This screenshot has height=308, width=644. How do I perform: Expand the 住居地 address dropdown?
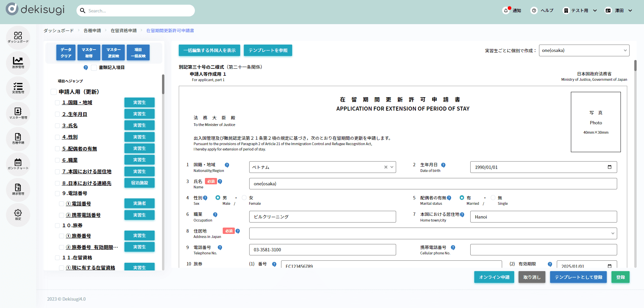(x=612, y=234)
